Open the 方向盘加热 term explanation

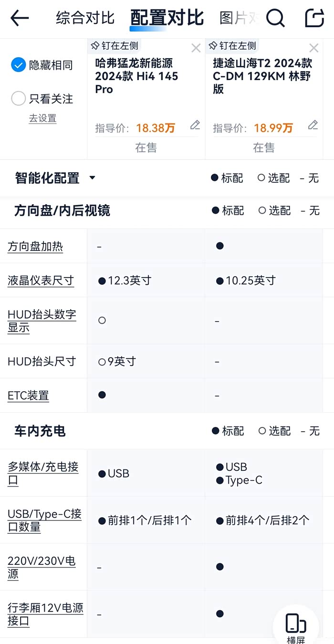click(35, 247)
